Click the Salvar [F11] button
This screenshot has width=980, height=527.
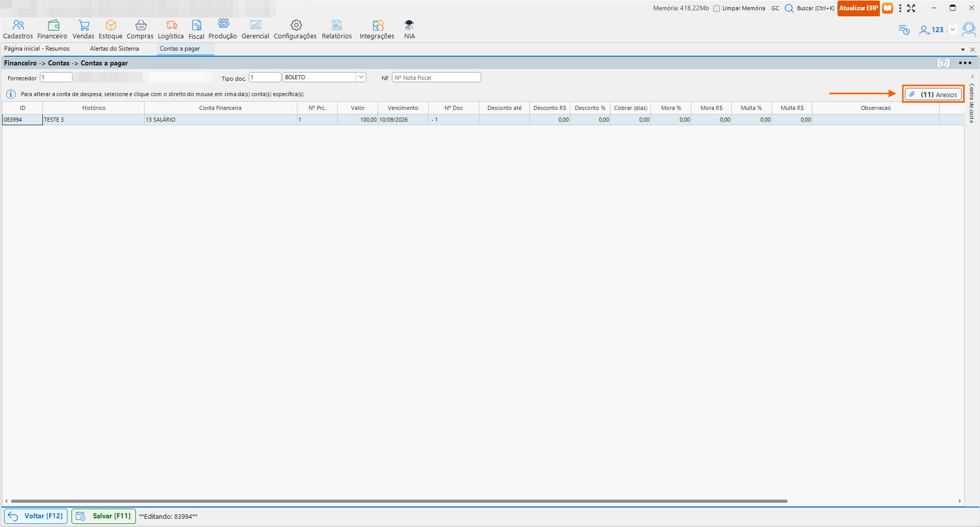[x=104, y=516]
